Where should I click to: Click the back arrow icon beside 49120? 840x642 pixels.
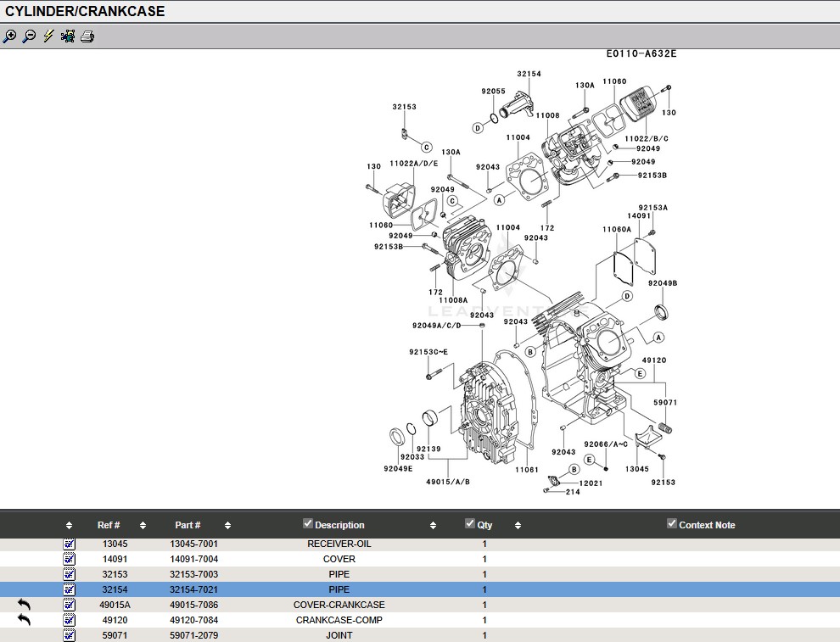point(24,620)
